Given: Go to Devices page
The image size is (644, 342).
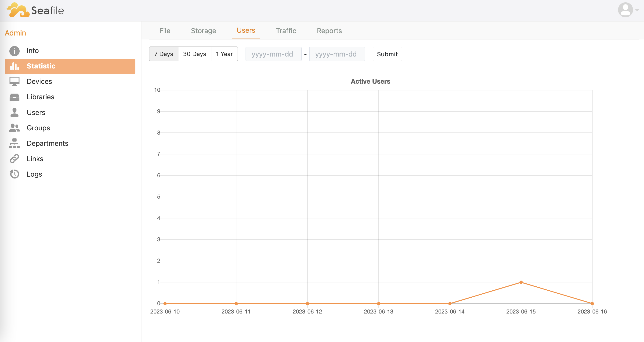Looking at the screenshot, I should coord(70,82).
